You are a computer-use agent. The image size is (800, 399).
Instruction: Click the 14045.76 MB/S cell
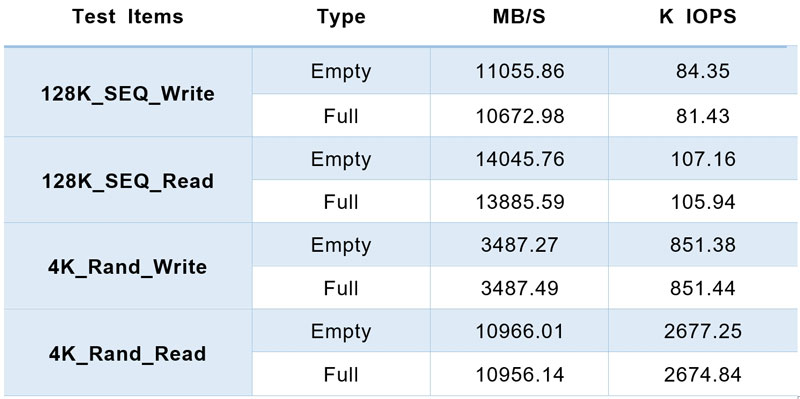pyautogui.click(x=520, y=159)
